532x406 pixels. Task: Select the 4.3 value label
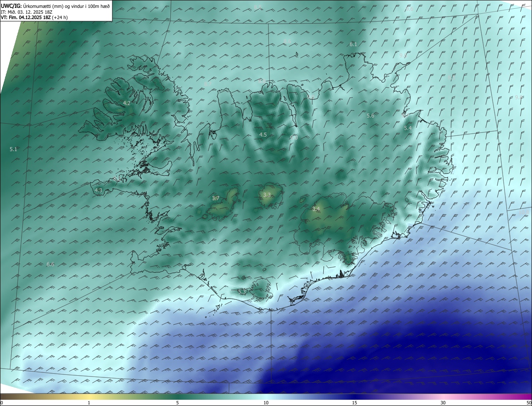[99, 190]
